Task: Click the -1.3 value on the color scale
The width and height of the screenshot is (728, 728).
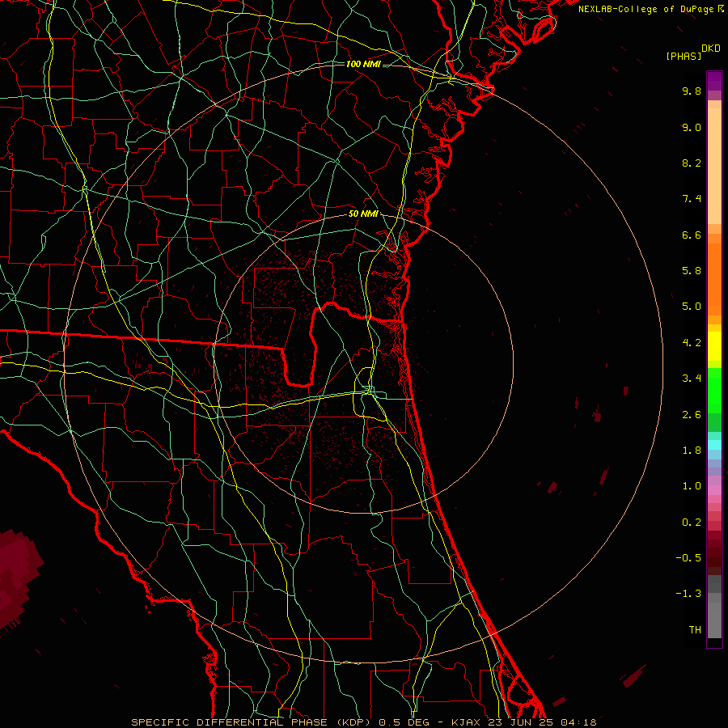Action: tap(688, 594)
